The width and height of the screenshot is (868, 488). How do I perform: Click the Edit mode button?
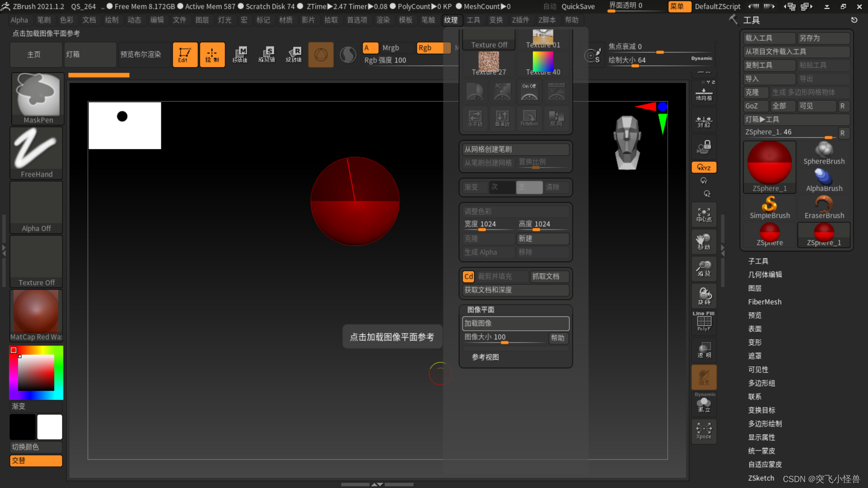coord(185,55)
